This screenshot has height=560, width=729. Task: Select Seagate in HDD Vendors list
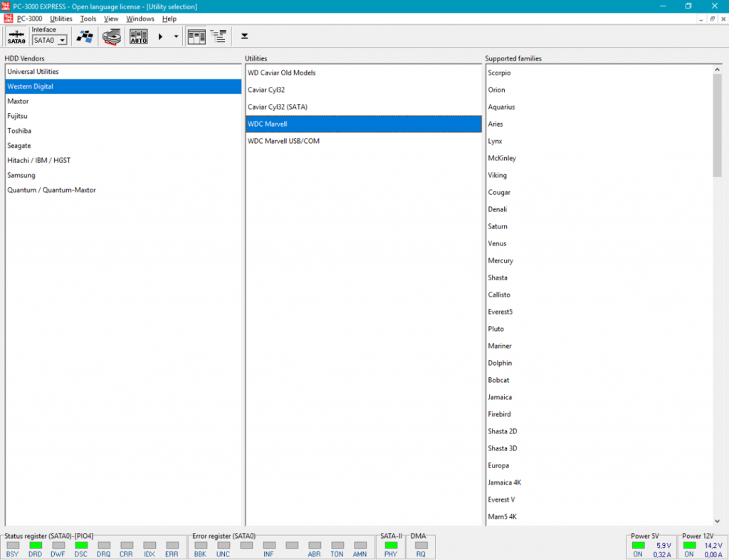point(19,146)
